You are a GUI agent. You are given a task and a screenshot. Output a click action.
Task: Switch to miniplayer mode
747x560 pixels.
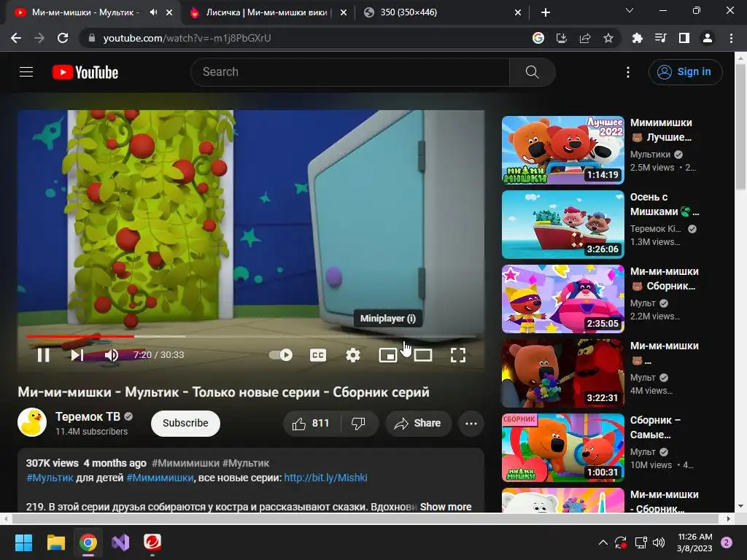click(x=388, y=355)
